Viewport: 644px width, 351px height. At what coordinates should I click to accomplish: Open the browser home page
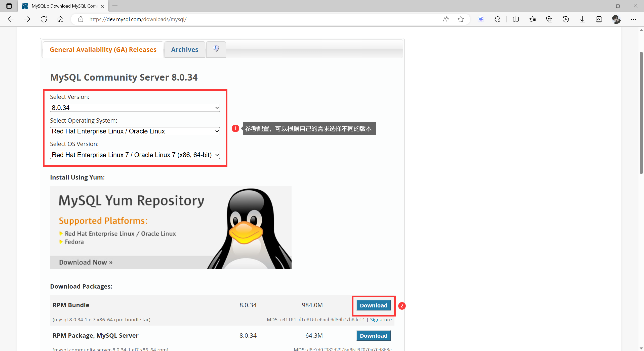point(60,19)
